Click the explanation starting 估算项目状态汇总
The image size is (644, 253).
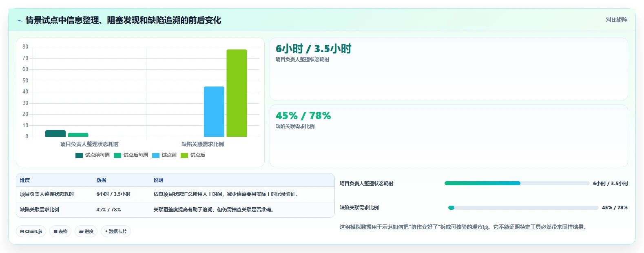(227, 194)
